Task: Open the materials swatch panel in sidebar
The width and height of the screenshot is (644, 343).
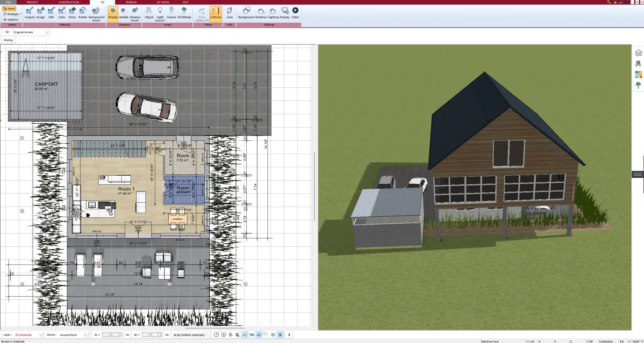Action: coord(638,74)
